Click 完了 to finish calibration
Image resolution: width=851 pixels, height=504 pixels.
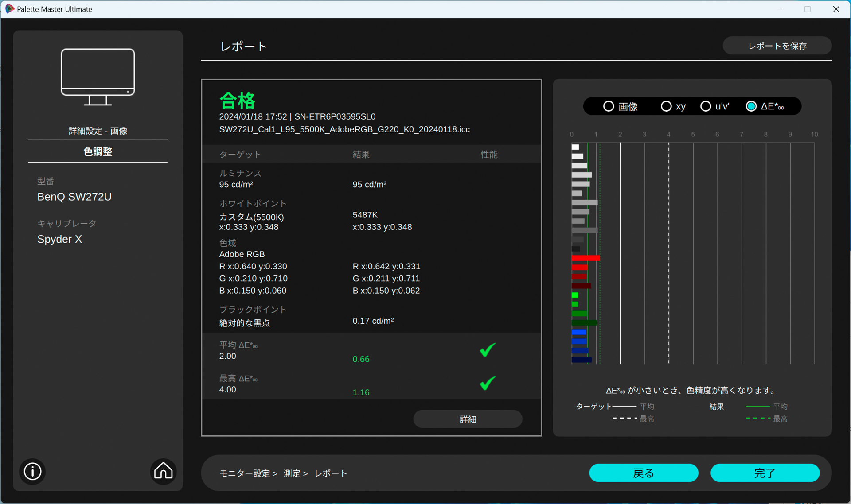pos(765,473)
